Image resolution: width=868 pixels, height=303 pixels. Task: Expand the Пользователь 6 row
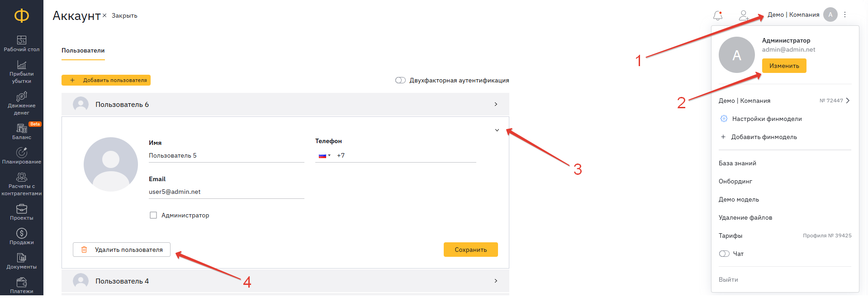pyautogui.click(x=496, y=104)
